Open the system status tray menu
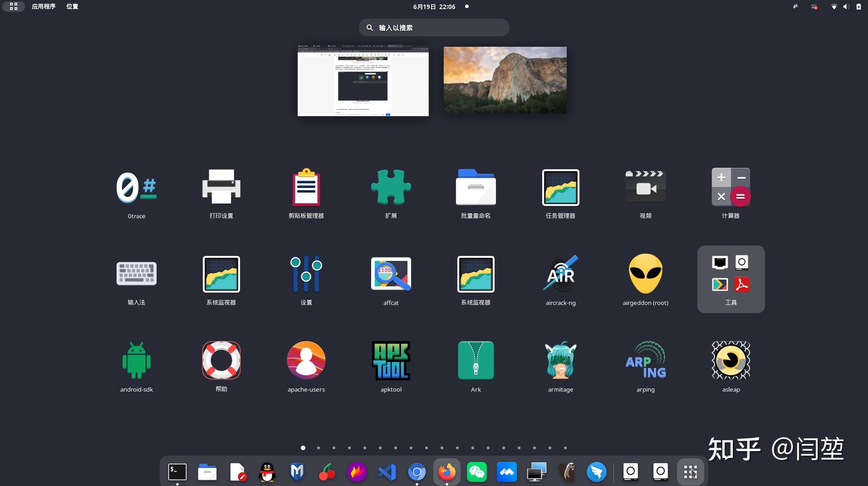 (845, 6)
